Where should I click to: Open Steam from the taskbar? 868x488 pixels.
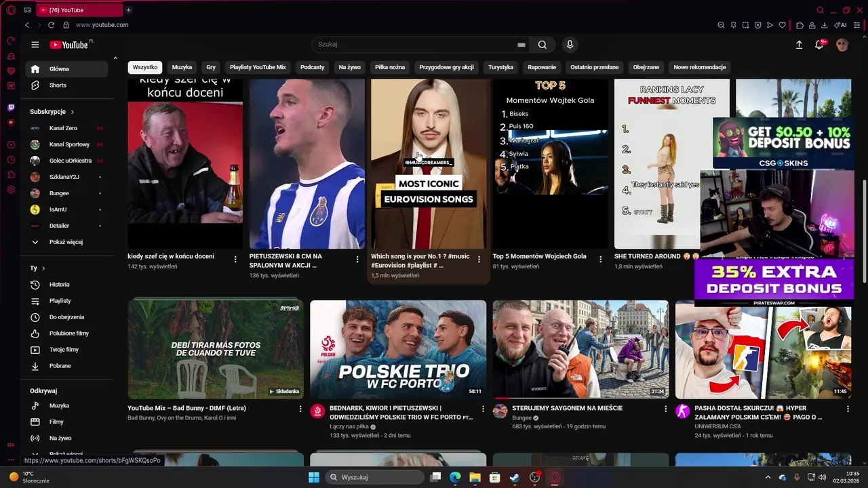pyautogui.click(x=515, y=477)
